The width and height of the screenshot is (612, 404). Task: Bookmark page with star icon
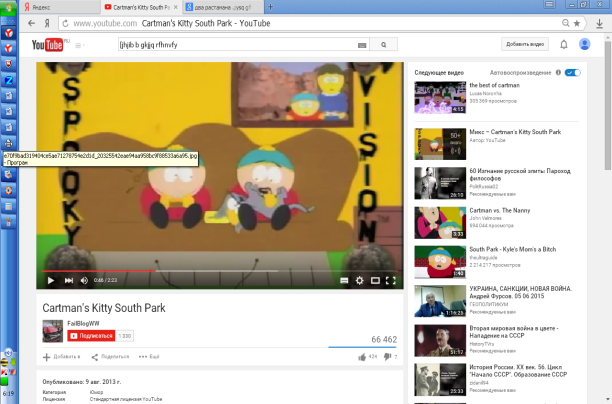[576, 23]
